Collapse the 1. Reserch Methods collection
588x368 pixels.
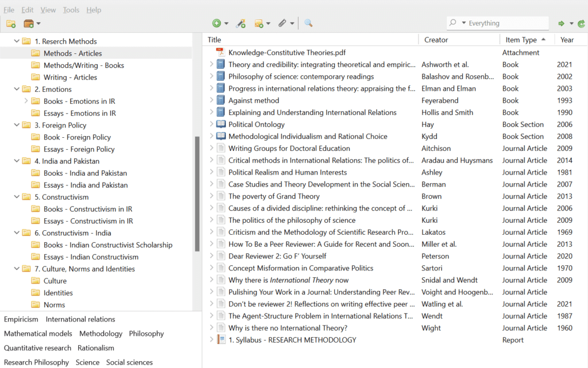17,41
